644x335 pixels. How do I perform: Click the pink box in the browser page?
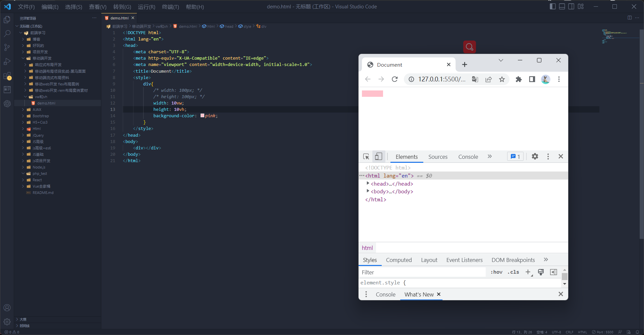(x=372, y=93)
